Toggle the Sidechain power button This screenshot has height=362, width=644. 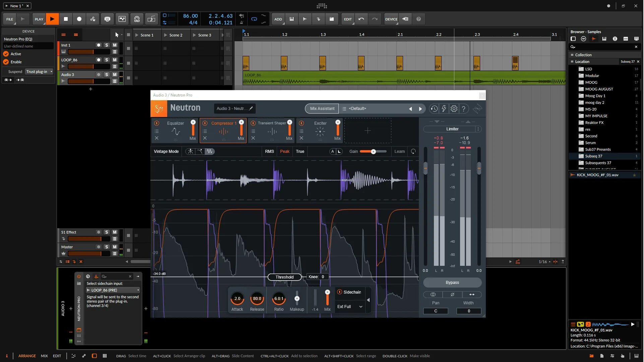[x=339, y=292]
